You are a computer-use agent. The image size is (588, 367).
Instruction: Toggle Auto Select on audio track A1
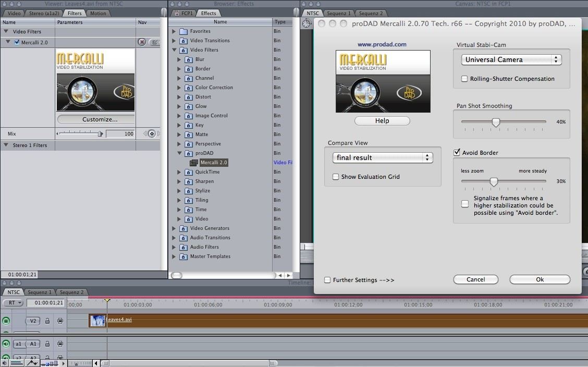coord(60,344)
